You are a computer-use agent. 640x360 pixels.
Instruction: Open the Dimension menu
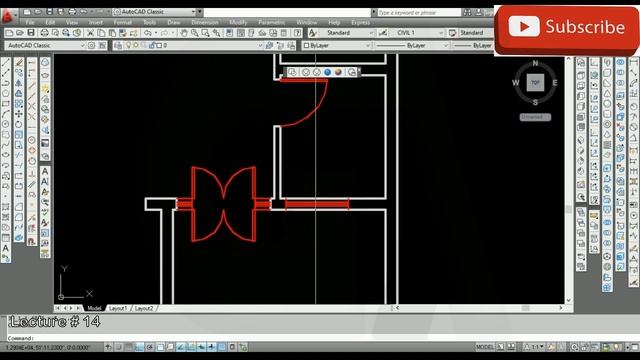(x=204, y=22)
